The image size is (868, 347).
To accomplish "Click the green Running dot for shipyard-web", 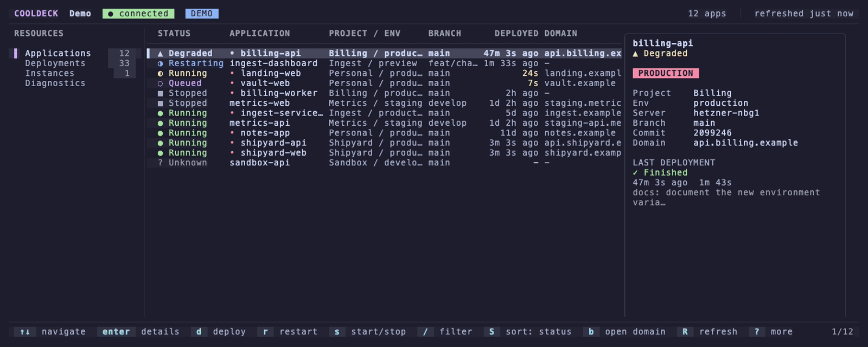I will pyautogui.click(x=160, y=153).
